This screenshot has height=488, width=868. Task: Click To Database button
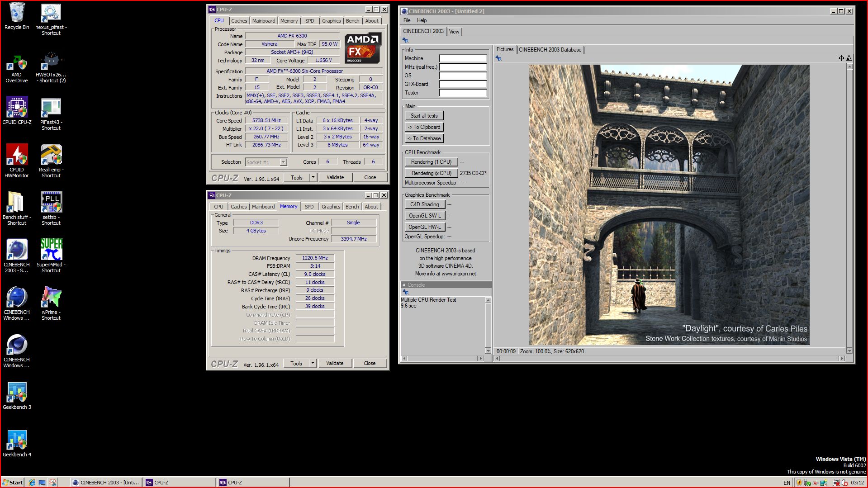coord(424,138)
